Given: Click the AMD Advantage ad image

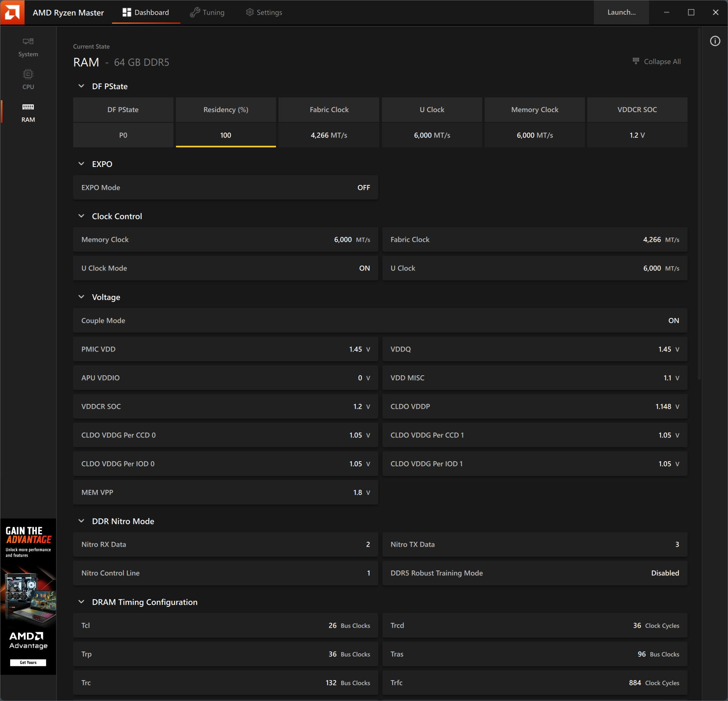Looking at the screenshot, I should (x=28, y=597).
